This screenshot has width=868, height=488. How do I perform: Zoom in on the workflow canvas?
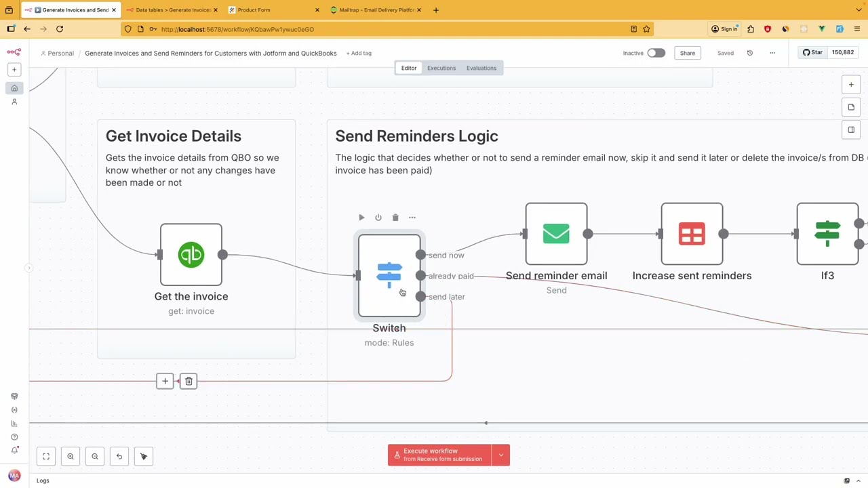coord(71,457)
